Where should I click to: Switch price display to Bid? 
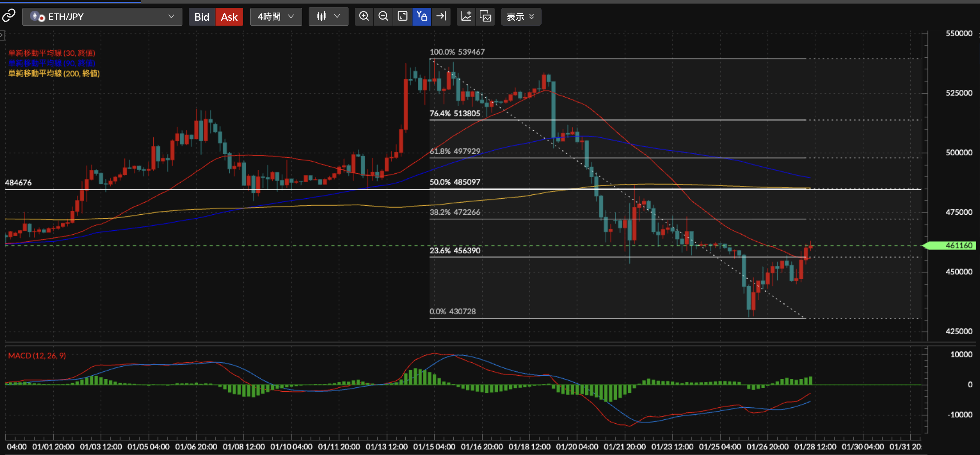point(202,17)
